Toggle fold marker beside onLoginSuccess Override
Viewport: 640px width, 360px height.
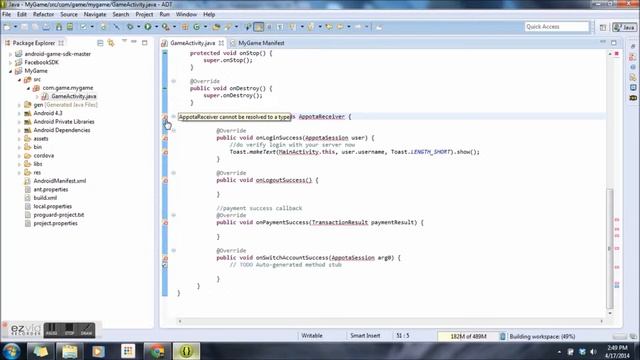pos(174,131)
